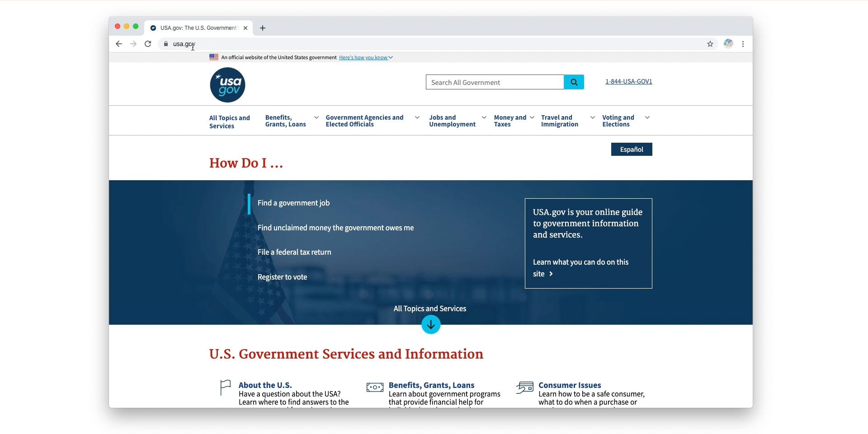Expand the Jobs and Unemployment chevron
The image size is (868, 434).
[x=484, y=117]
